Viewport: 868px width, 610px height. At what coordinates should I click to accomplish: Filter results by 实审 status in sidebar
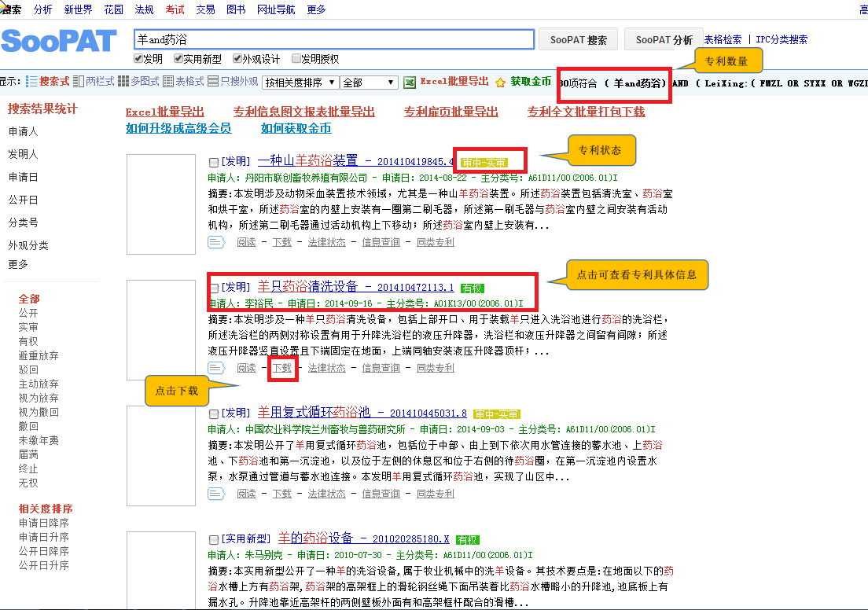coord(28,327)
